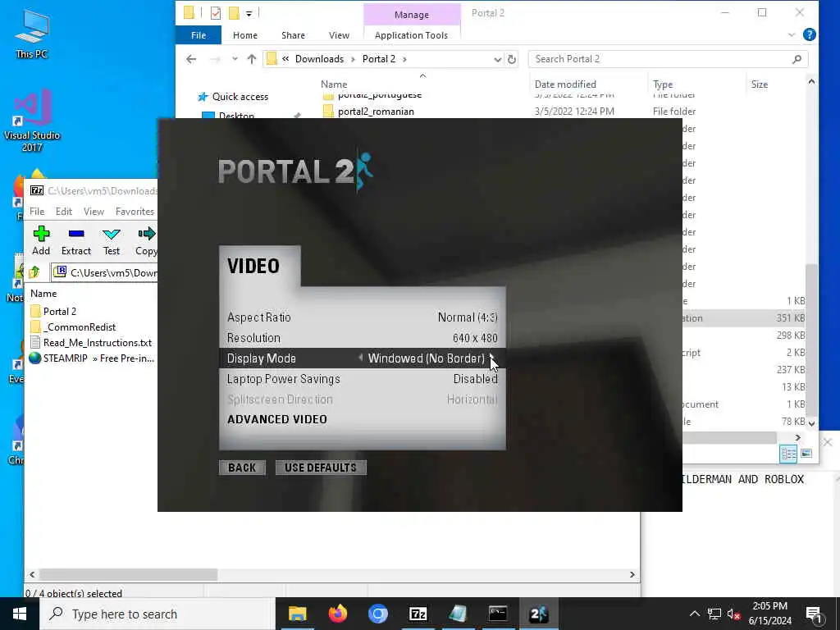Click Explorer vertical scrollbar down arrow
Screen dimensions: 840x630
(x=811, y=423)
